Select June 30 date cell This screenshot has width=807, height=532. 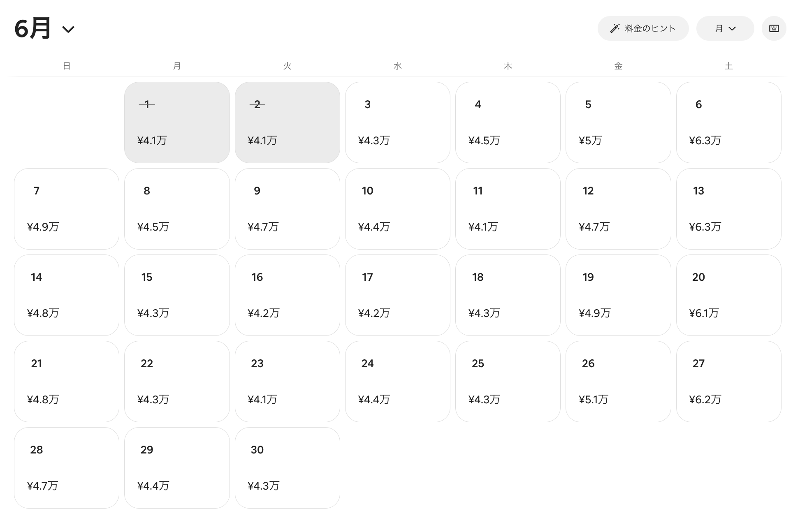coord(287,468)
